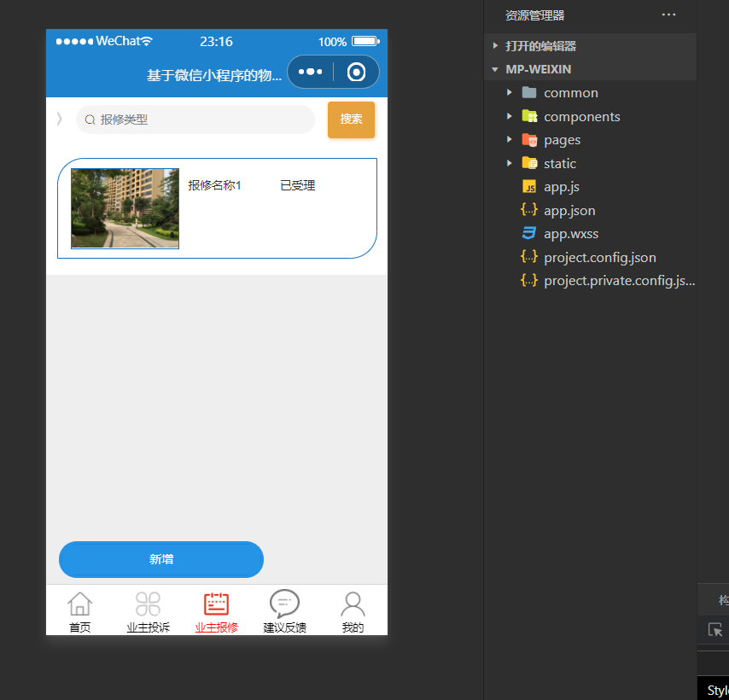Expand the 打开的编辑器 section

591,45
